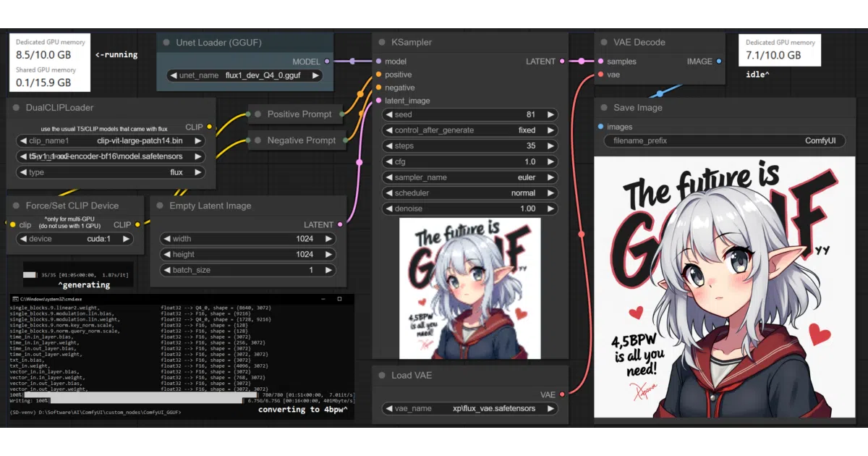Click the width value field showing 1024
This screenshot has width=868, height=456.
point(247,239)
